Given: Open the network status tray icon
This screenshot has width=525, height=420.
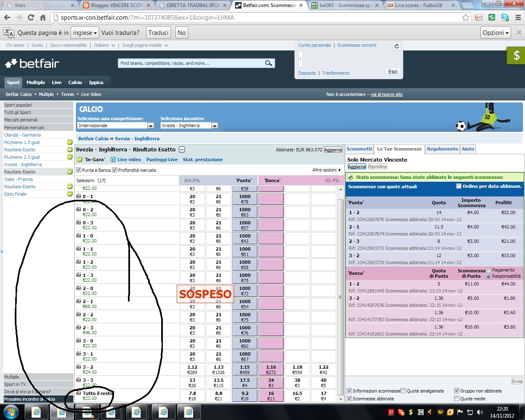Looking at the screenshot, I should point(470,412).
